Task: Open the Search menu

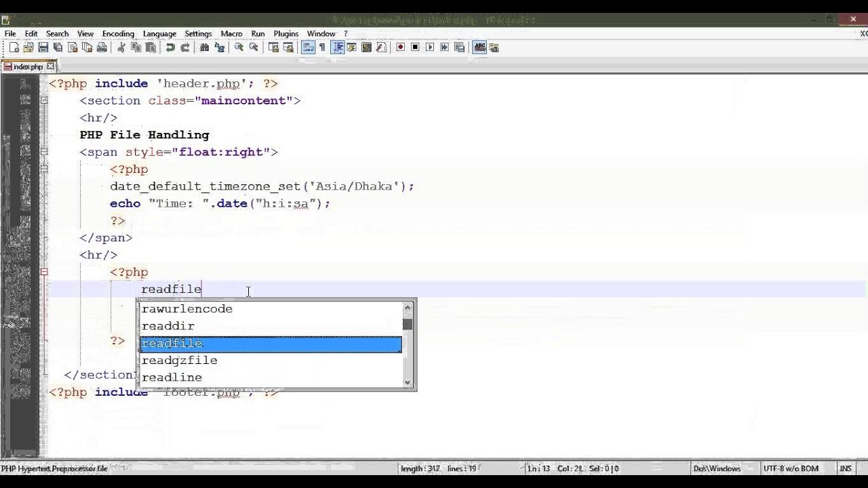Action: [x=58, y=33]
